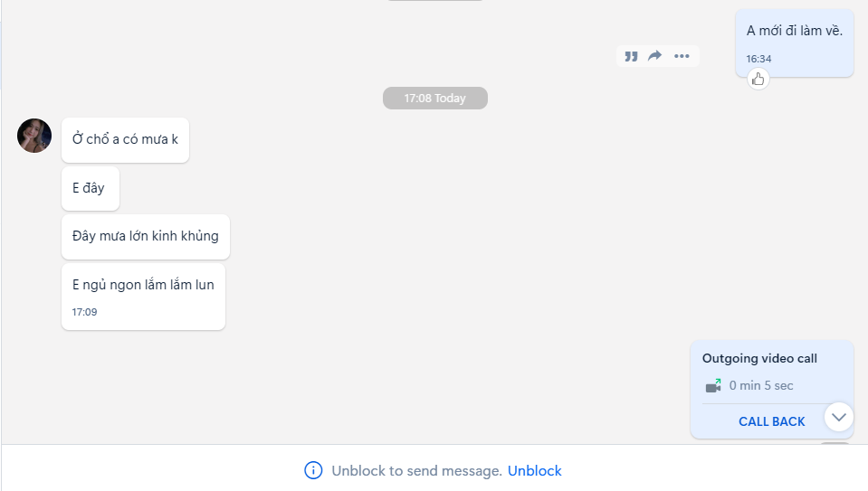Click the sent message "A mới đi làm về."
Viewport: 868px width, 491px height.
pos(794,31)
